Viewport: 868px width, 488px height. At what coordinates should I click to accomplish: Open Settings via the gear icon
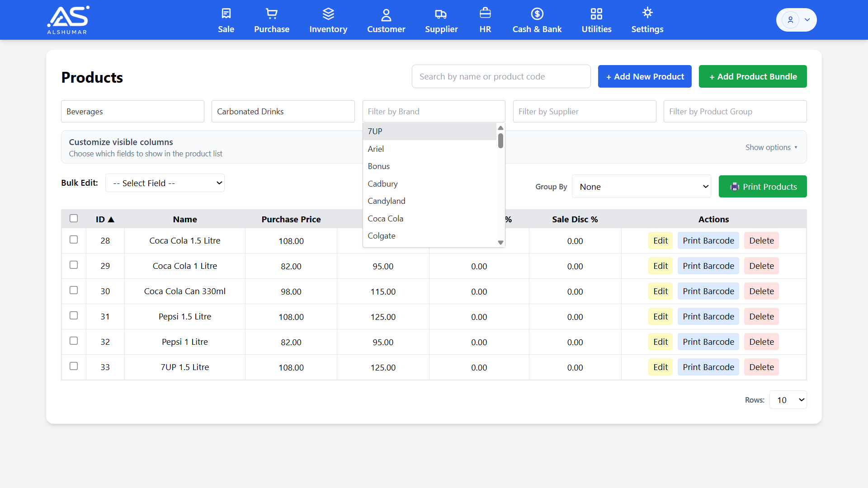[x=647, y=14]
